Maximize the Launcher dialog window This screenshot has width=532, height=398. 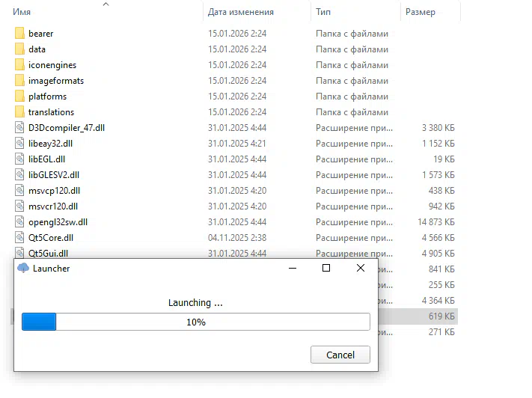pyautogui.click(x=326, y=268)
